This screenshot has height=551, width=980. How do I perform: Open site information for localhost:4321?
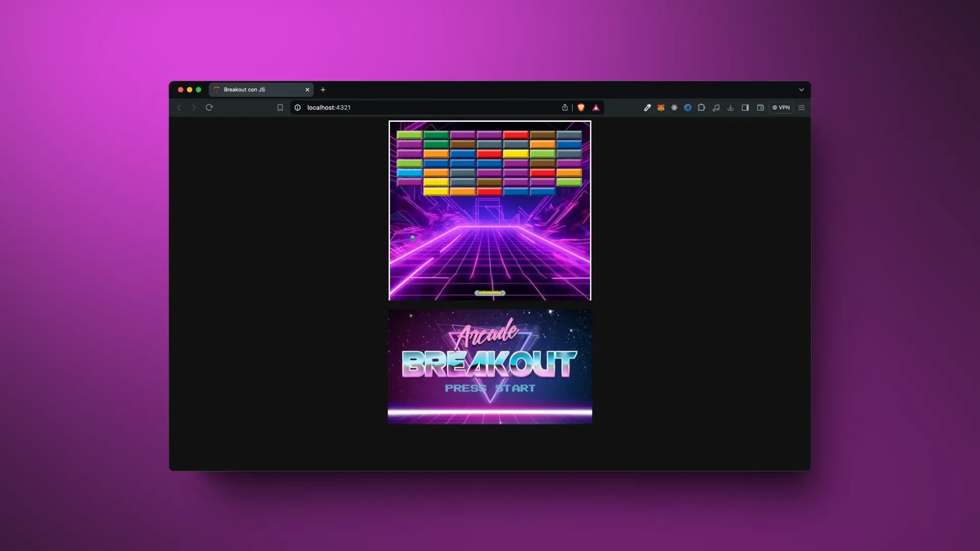click(x=298, y=108)
